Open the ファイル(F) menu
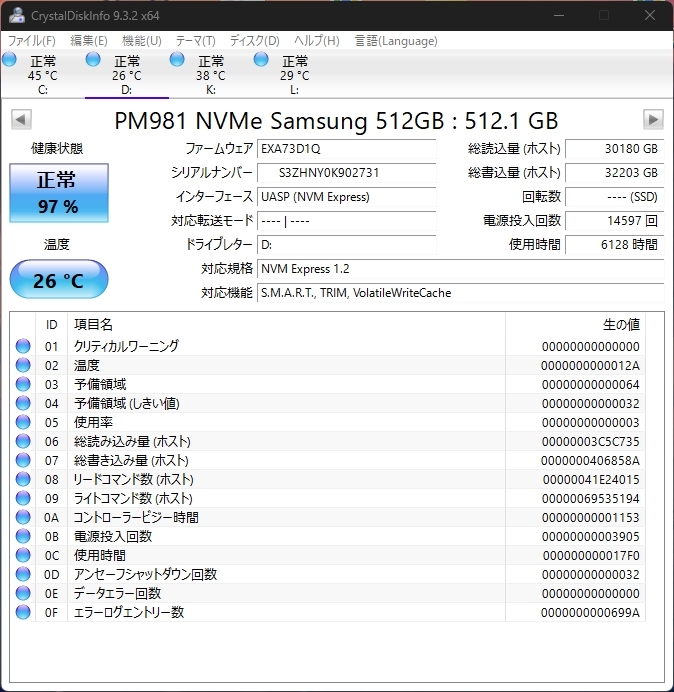 click(32, 41)
